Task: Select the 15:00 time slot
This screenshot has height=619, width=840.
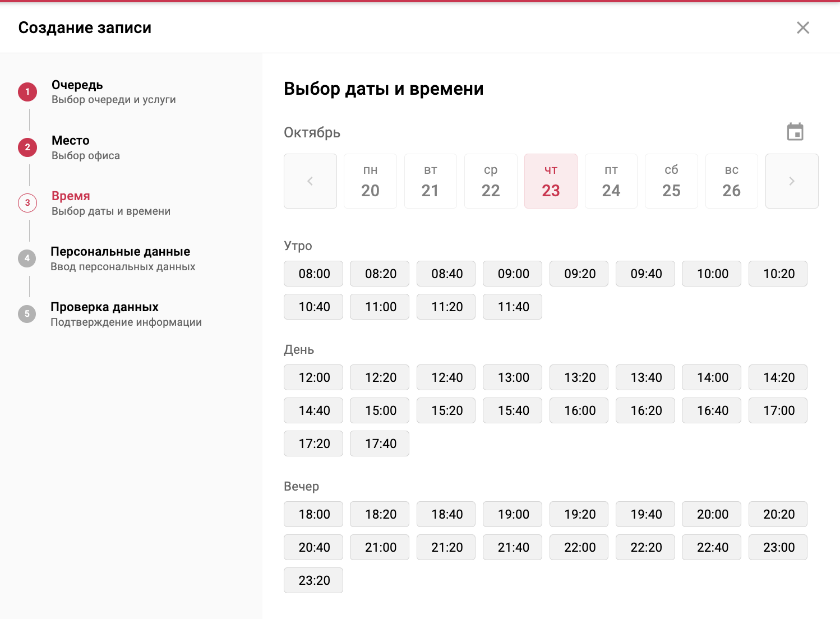Action: coord(380,410)
